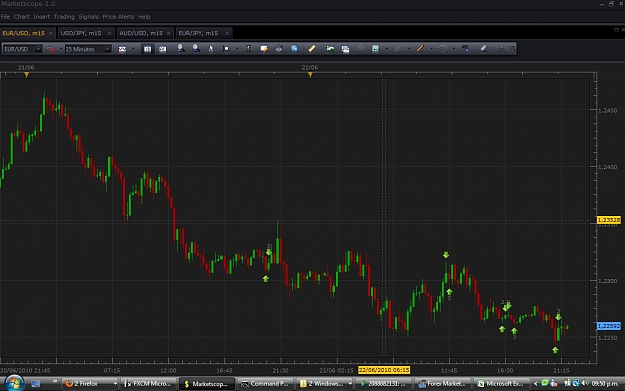
Task: Click the blue 1,22592 current price label
Action: [609, 326]
